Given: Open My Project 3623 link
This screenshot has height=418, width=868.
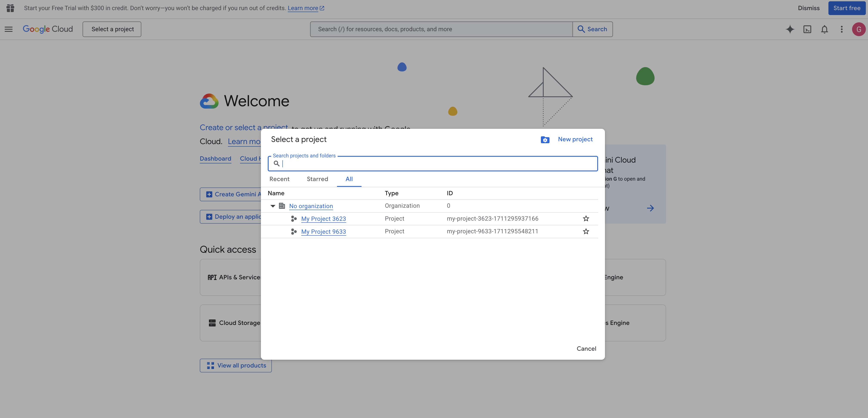Looking at the screenshot, I should pos(323,219).
